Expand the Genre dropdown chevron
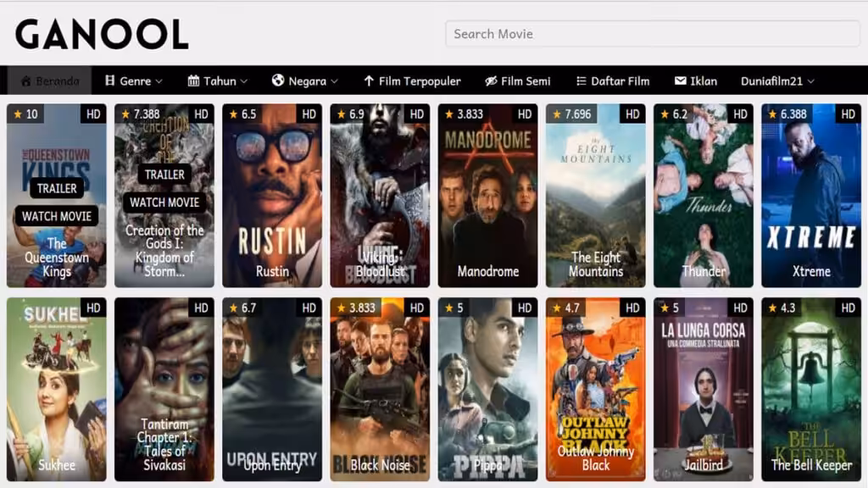 click(159, 82)
